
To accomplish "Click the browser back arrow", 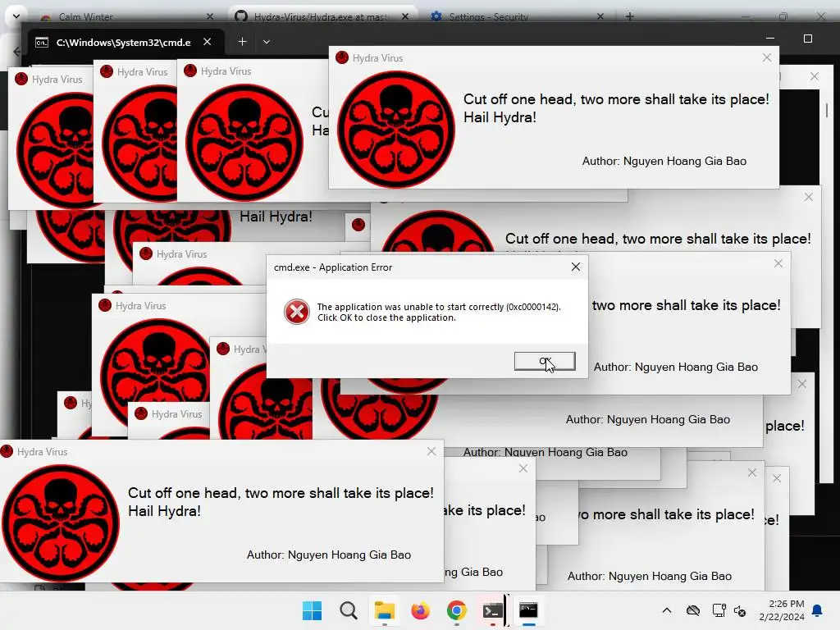I will (16, 52).
